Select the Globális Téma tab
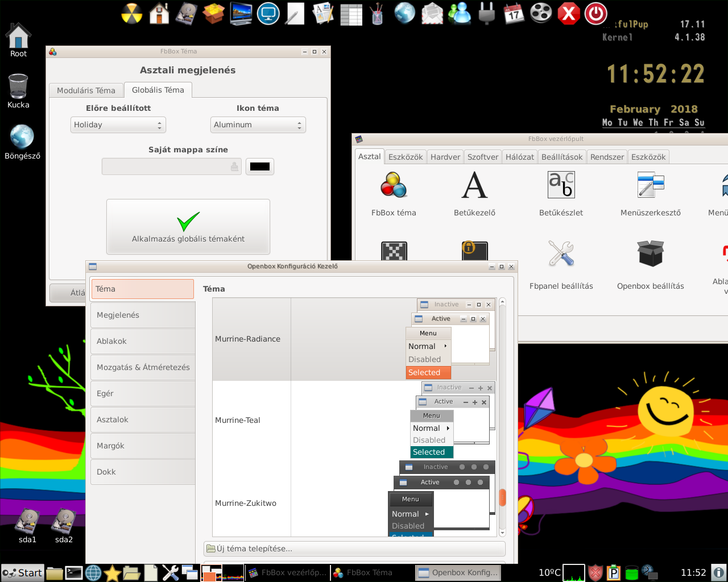Image resolution: width=728 pixels, height=582 pixels. tap(158, 90)
